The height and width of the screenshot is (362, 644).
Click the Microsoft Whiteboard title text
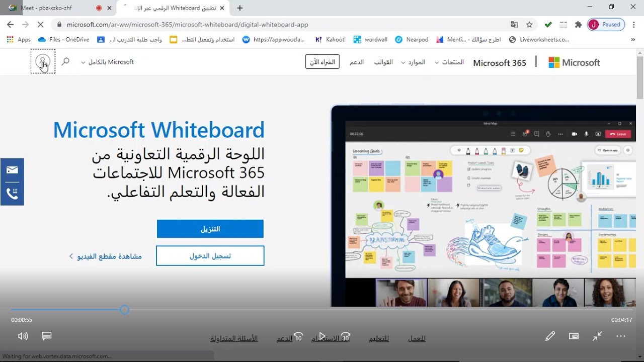159,130
